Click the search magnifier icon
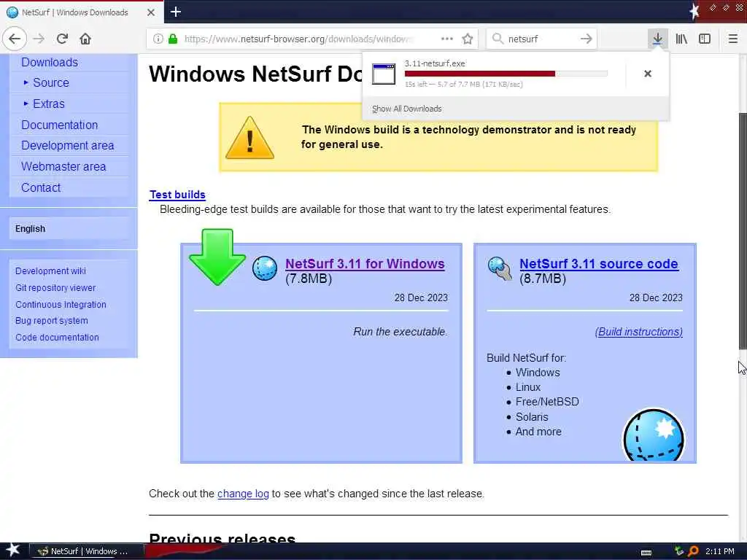Viewport: 747px width, 560px height. (x=498, y=39)
